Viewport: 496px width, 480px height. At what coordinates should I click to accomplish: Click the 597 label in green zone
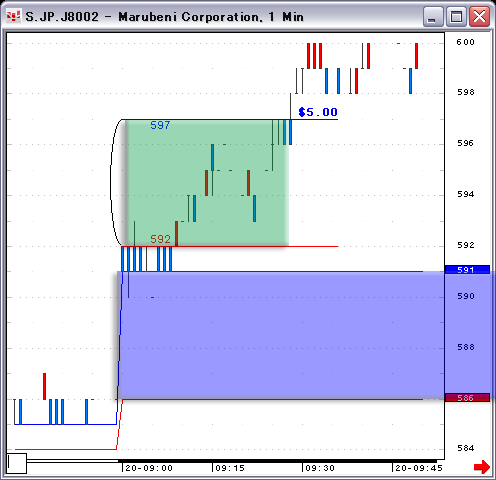point(160,125)
